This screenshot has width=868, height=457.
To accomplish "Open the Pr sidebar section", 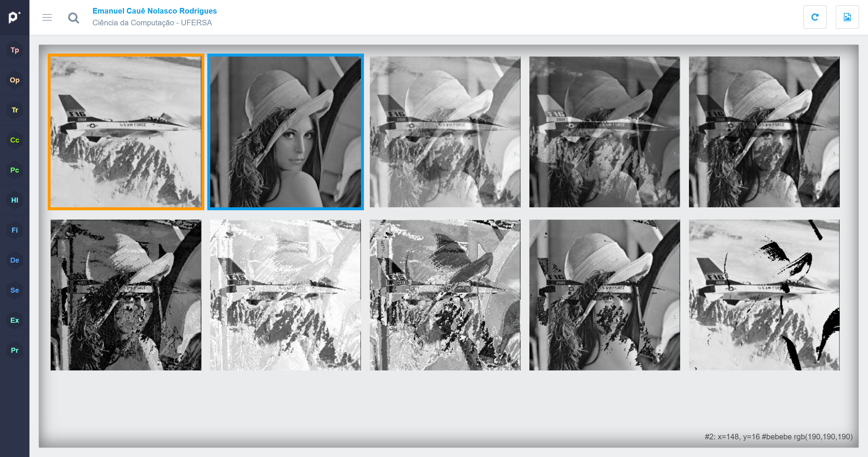I will pyautogui.click(x=14, y=350).
